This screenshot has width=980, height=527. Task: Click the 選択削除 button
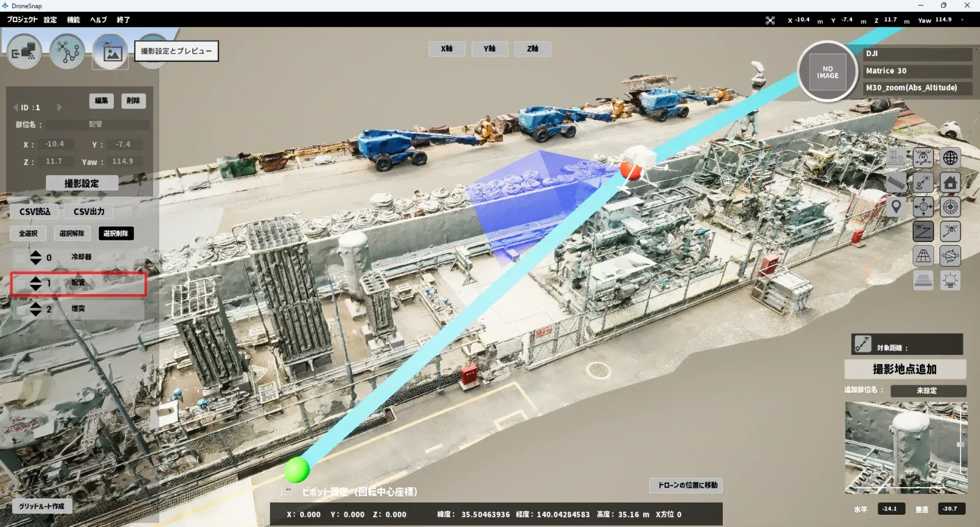pos(116,233)
